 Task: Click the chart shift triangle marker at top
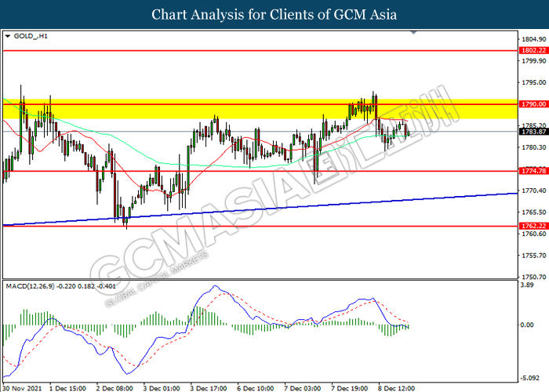tap(413, 32)
